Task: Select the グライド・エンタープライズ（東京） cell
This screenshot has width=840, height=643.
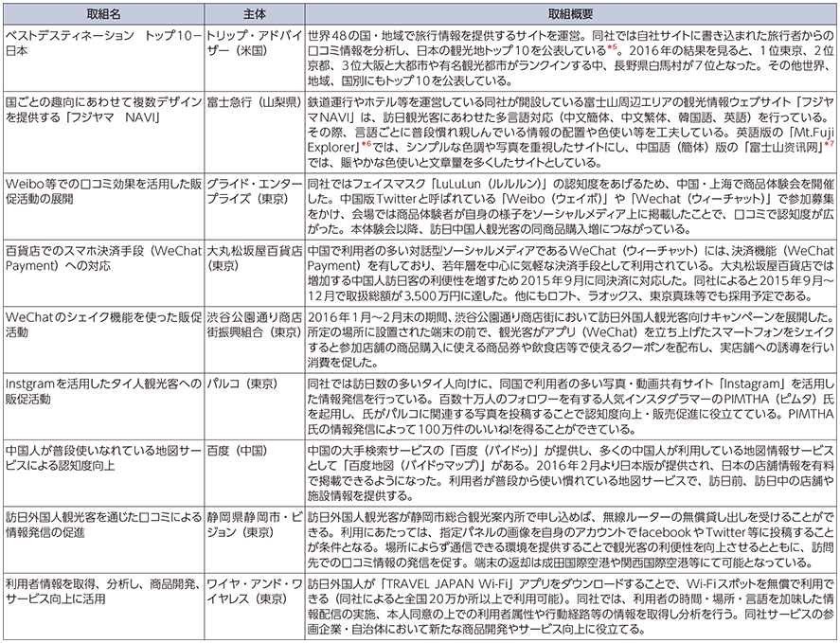Action: tap(255, 206)
